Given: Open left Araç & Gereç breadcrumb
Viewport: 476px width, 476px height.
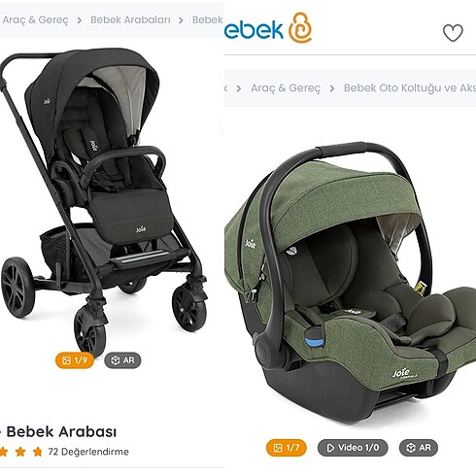Looking at the screenshot, I should 35,20.
